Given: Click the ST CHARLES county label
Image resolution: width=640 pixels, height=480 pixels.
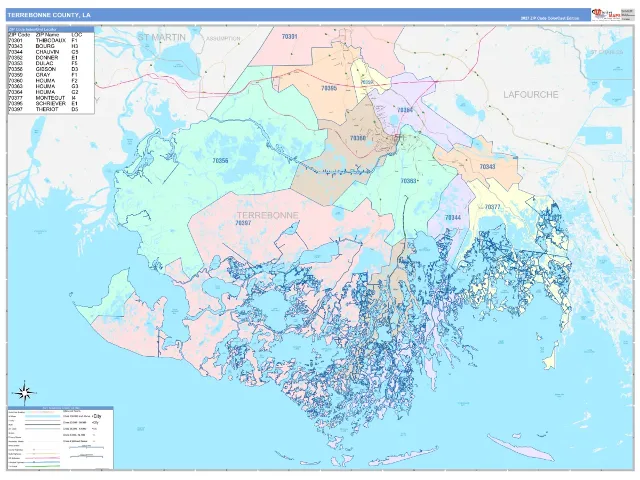Looking at the screenshot, I should (607, 52).
